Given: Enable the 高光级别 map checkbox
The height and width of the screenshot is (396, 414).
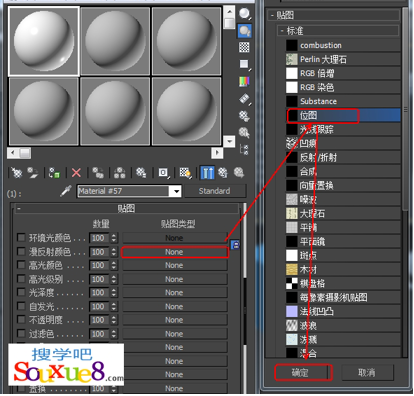Looking at the screenshot, I should 21,279.
